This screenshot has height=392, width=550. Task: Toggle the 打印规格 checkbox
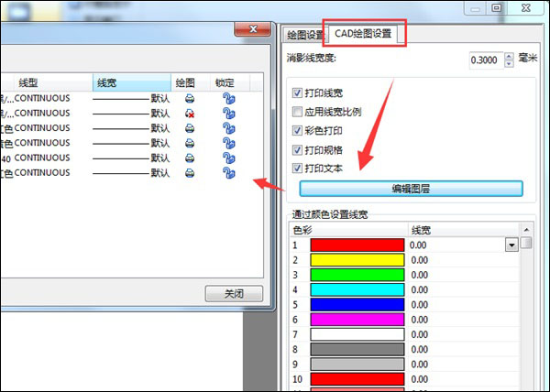coord(297,150)
